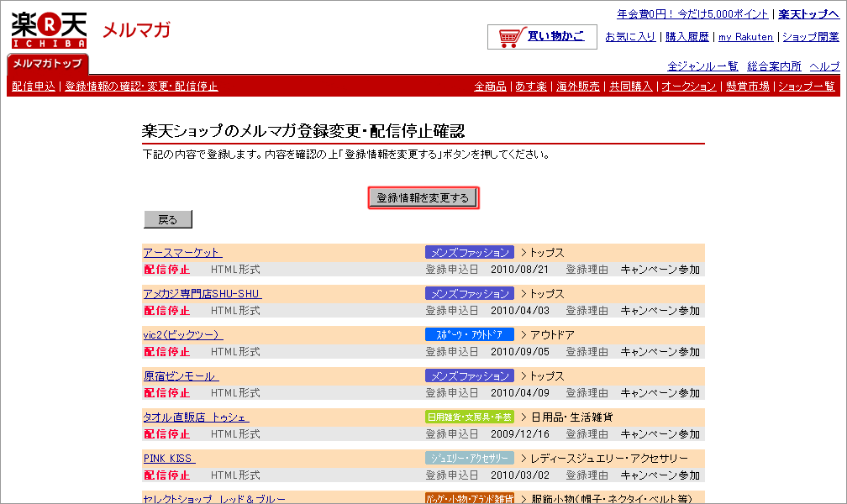This screenshot has height=504, width=847.
Task: Open the 配信申込 menu link
Action: (x=34, y=87)
